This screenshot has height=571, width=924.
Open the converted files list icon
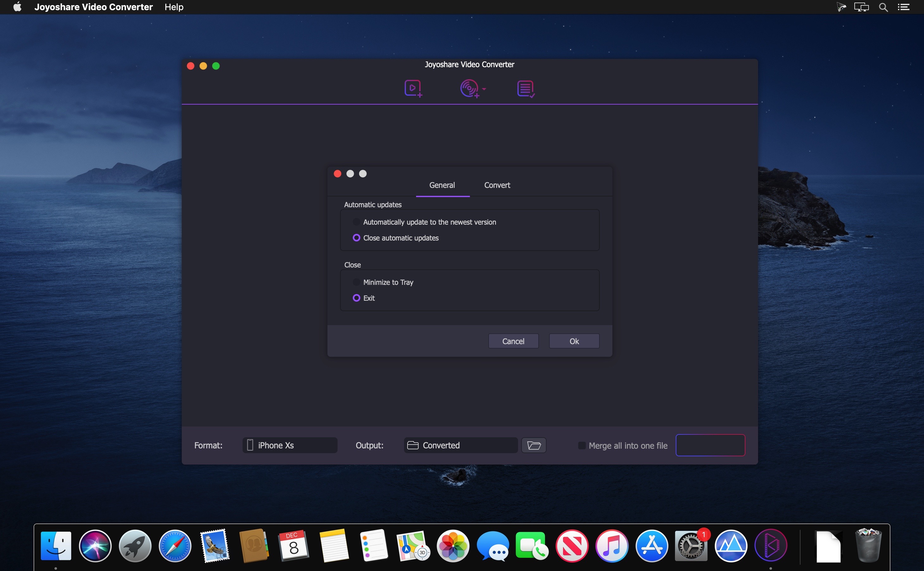coord(526,89)
